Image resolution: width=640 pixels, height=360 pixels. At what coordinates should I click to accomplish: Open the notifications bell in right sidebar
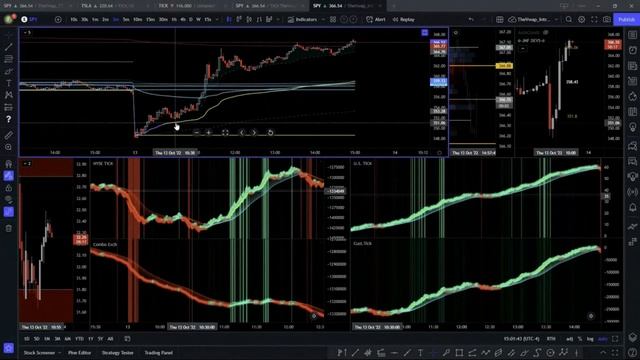(633, 208)
